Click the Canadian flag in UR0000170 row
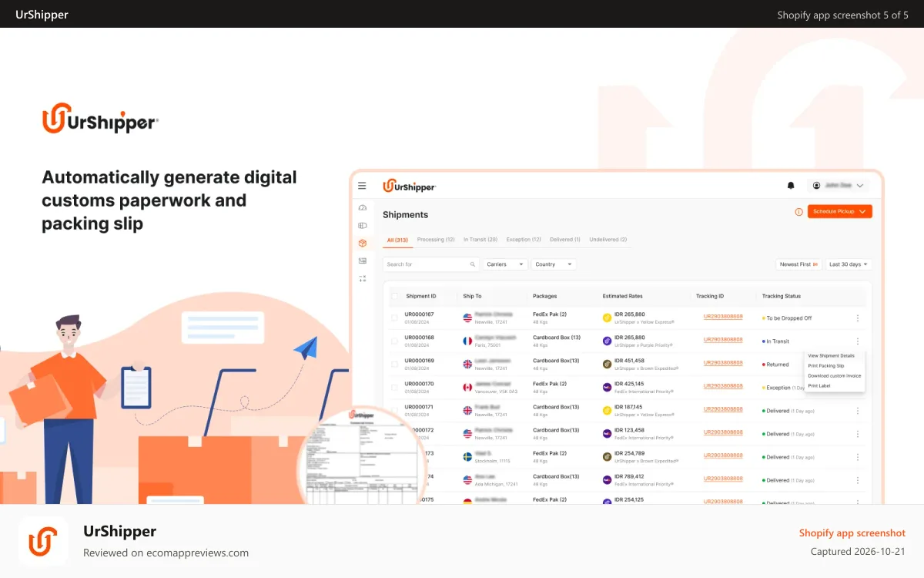Screen dimensions: 924x578 click(467, 387)
